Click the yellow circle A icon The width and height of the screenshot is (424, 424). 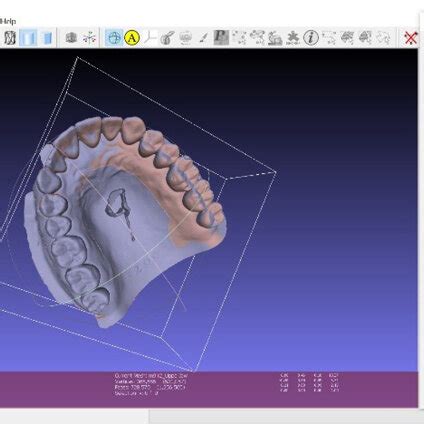[x=132, y=38]
